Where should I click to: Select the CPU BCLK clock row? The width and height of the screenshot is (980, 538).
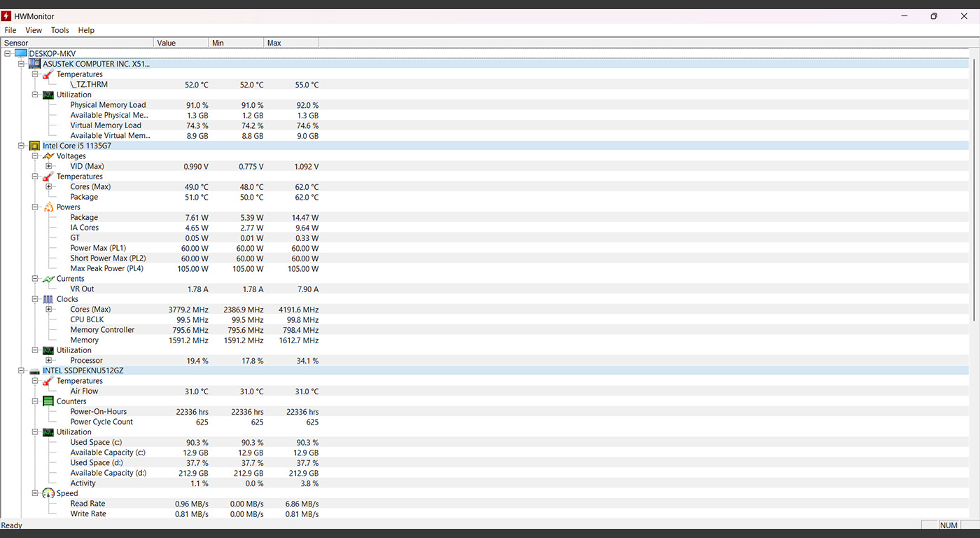pyautogui.click(x=484, y=319)
